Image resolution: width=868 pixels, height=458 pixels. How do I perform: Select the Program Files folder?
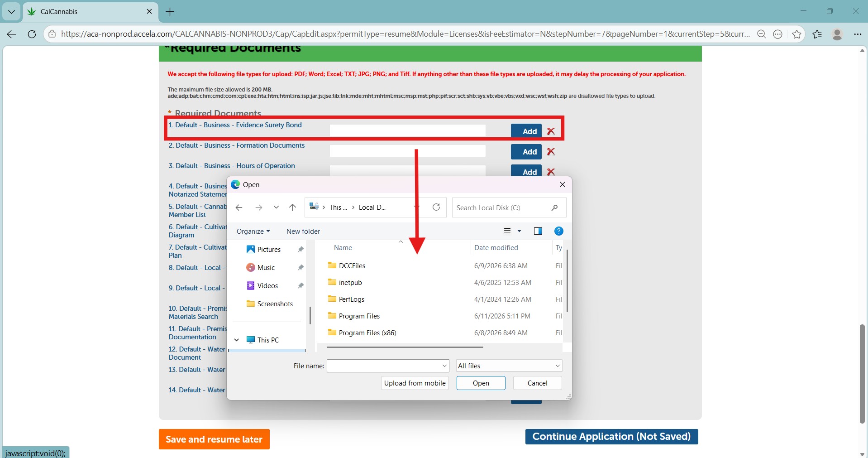[359, 316]
